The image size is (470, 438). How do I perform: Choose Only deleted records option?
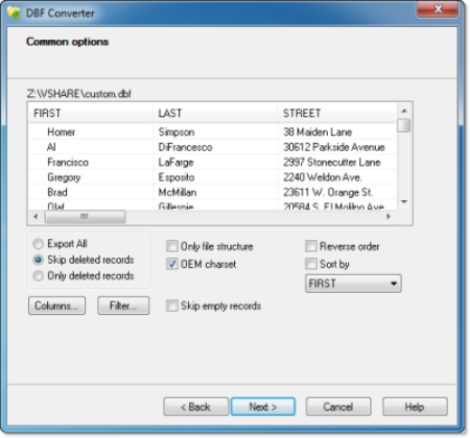[x=38, y=276]
